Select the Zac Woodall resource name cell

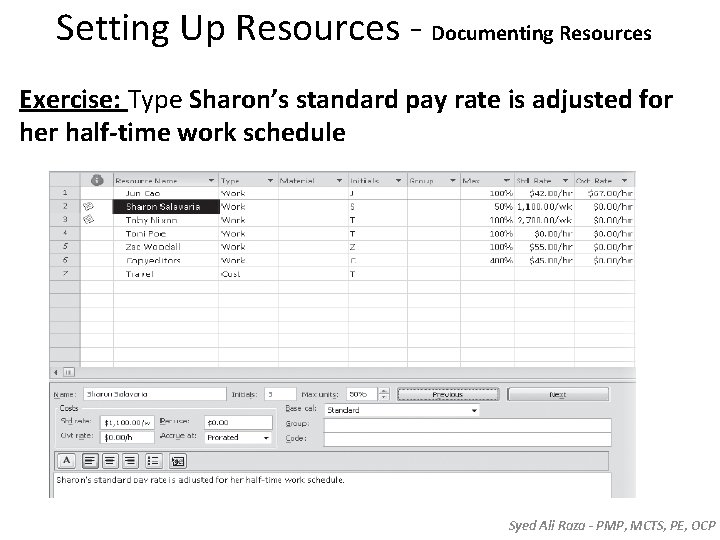click(166, 247)
